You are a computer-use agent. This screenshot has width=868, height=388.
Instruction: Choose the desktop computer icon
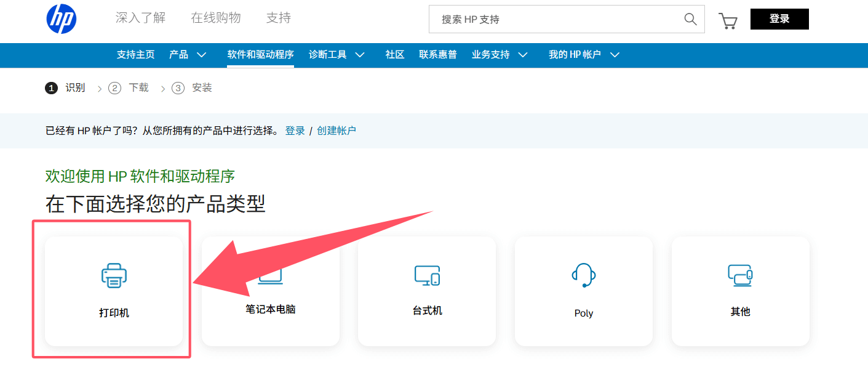tap(427, 275)
